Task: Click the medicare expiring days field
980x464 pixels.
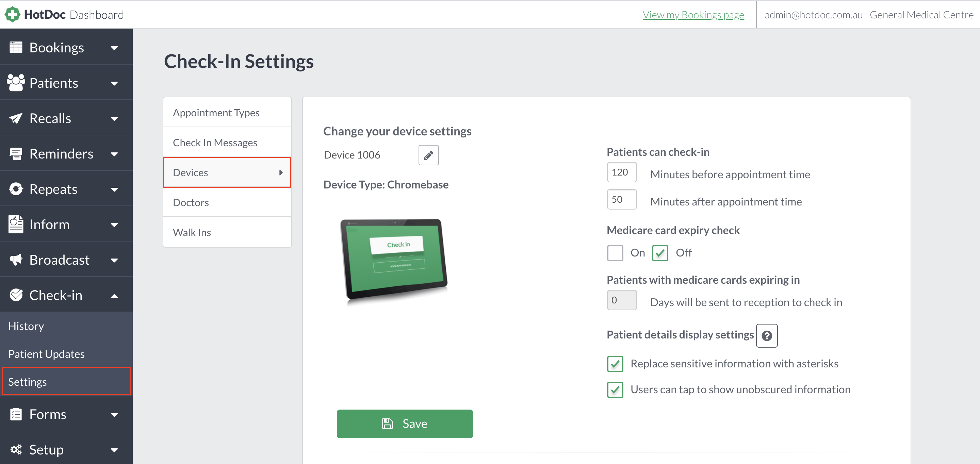Action: pyautogui.click(x=622, y=300)
